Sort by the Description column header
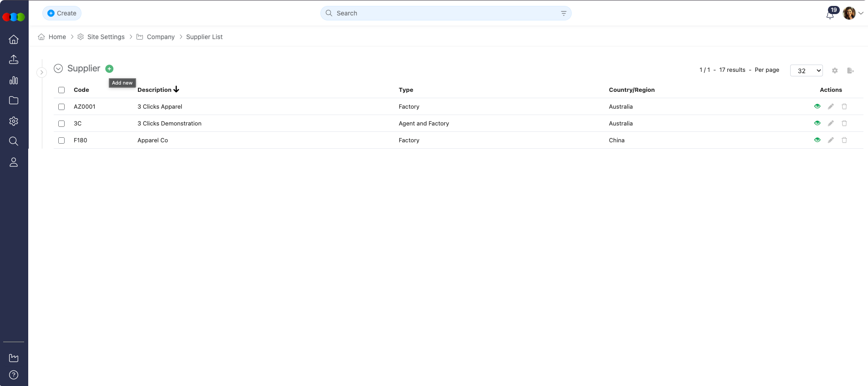868x386 pixels. tap(155, 90)
